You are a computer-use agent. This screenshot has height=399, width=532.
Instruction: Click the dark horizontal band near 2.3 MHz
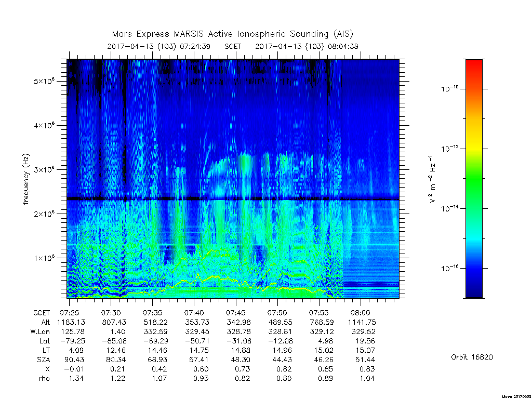(x=233, y=198)
